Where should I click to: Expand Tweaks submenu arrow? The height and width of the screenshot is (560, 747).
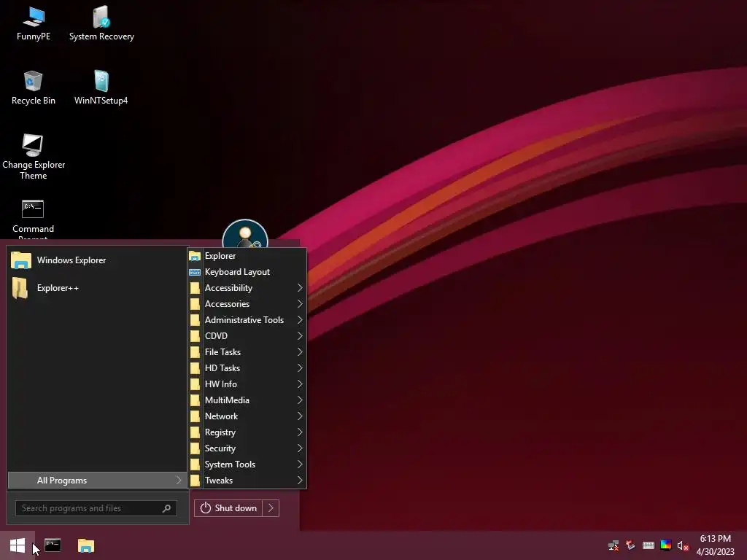pyautogui.click(x=300, y=480)
